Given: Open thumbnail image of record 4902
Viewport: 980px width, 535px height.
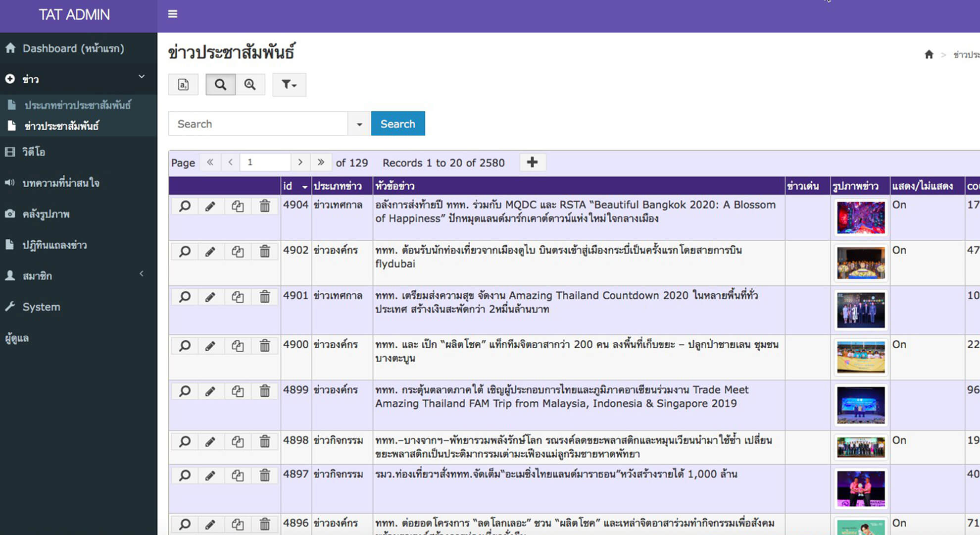Looking at the screenshot, I should tap(861, 263).
